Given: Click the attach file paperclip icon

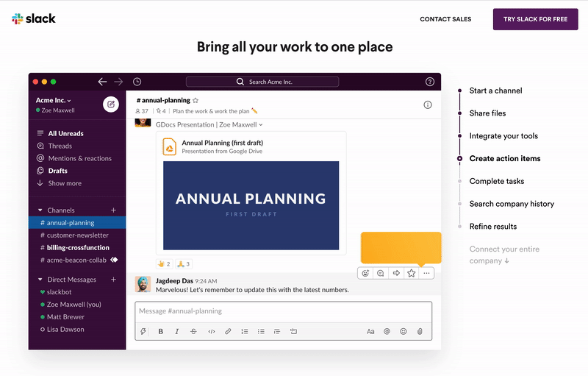Looking at the screenshot, I should click(x=420, y=332).
